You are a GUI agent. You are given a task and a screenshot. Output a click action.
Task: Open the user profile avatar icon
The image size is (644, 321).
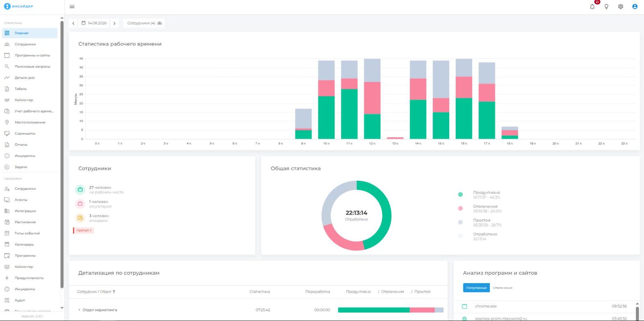click(635, 6)
